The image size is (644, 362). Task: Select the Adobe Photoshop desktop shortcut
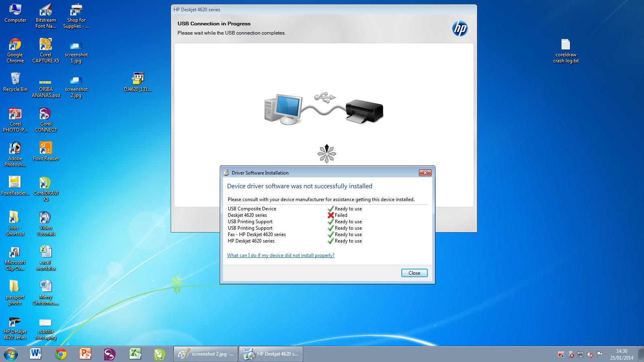point(15,154)
